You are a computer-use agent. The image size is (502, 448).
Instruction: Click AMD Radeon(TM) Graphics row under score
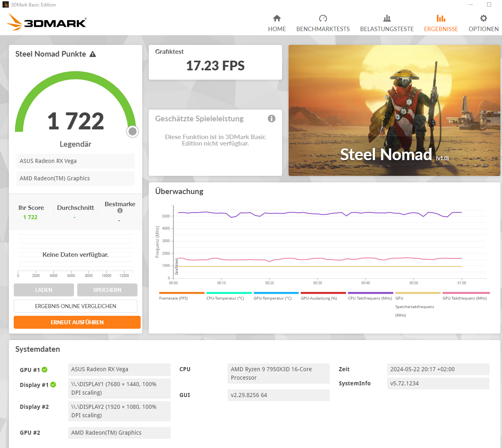pyautogui.click(x=76, y=178)
